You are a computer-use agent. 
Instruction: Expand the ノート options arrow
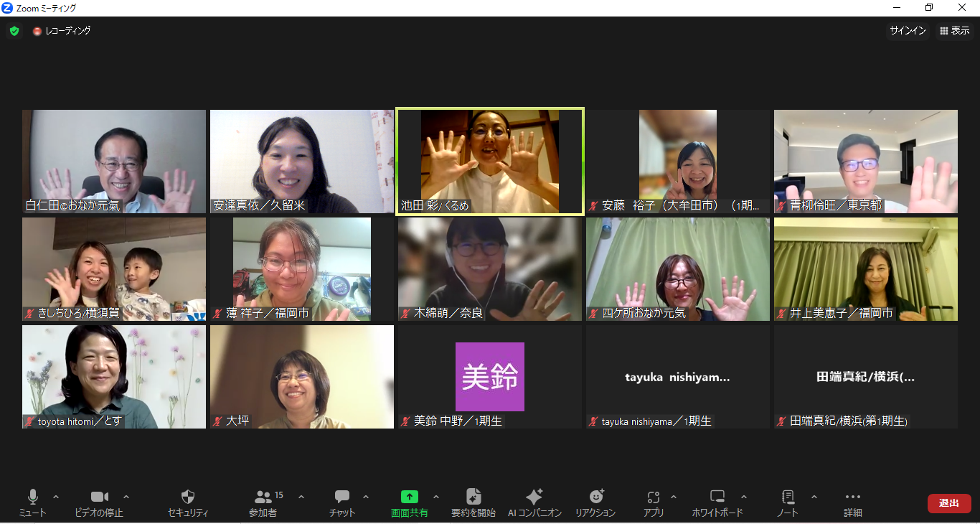pyautogui.click(x=814, y=497)
